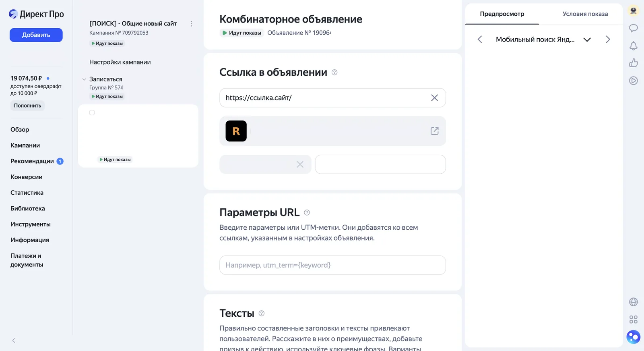Open Настройки кампании
The image size is (644, 351).
[x=120, y=62]
